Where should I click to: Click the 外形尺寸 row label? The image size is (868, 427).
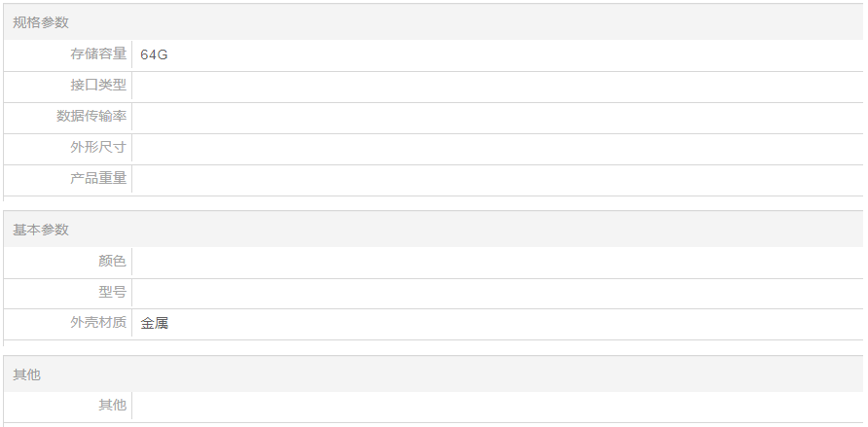point(98,148)
